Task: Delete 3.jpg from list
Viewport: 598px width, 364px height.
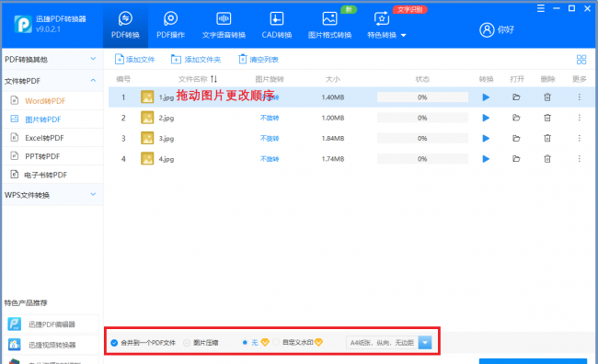Action: coord(547,138)
